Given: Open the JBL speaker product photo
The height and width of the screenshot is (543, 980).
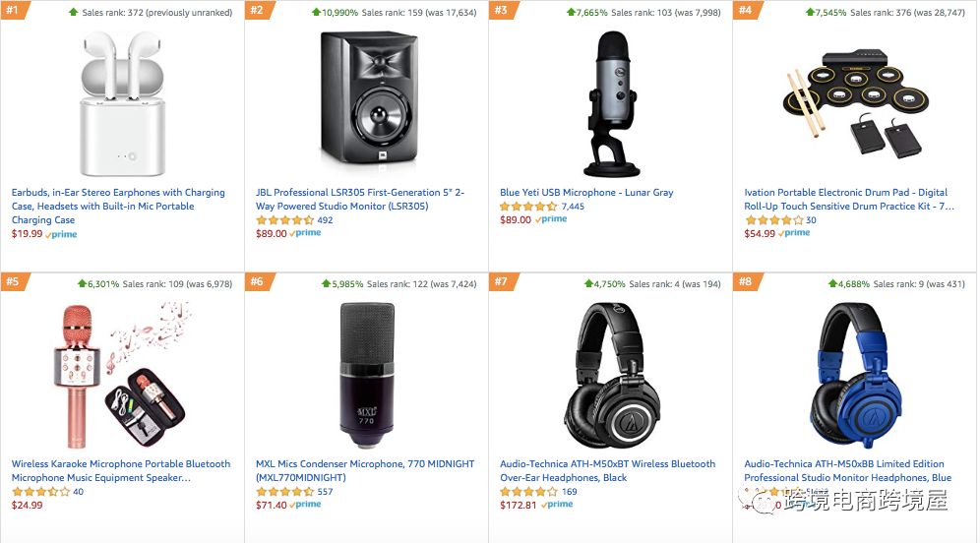Looking at the screenshot, I should click(366, 99).
